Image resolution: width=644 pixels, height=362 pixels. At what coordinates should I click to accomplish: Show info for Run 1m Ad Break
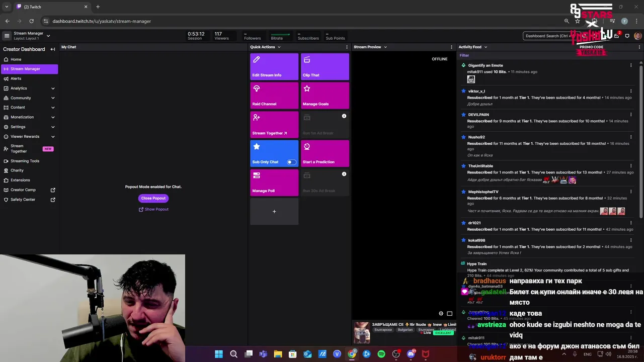[344, 116]
